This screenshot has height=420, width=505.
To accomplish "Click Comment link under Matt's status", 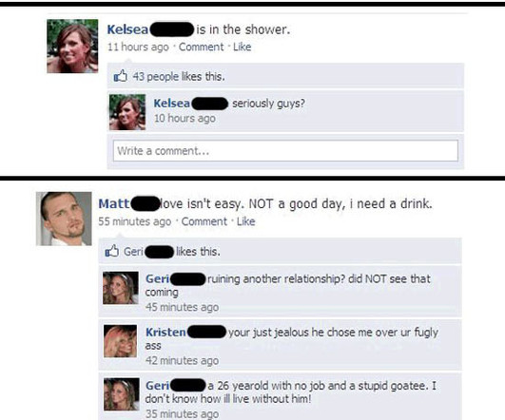I will tap(204, 221).
